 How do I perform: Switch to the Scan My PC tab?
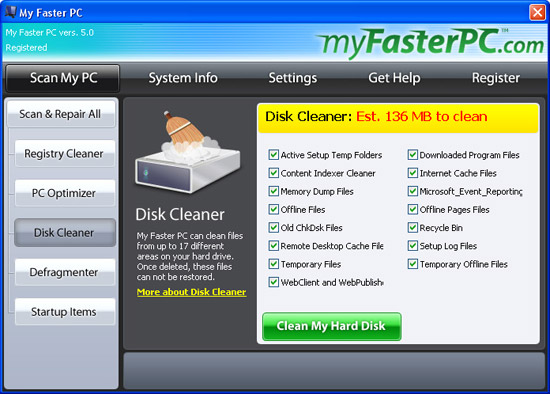tap(63, 78)
